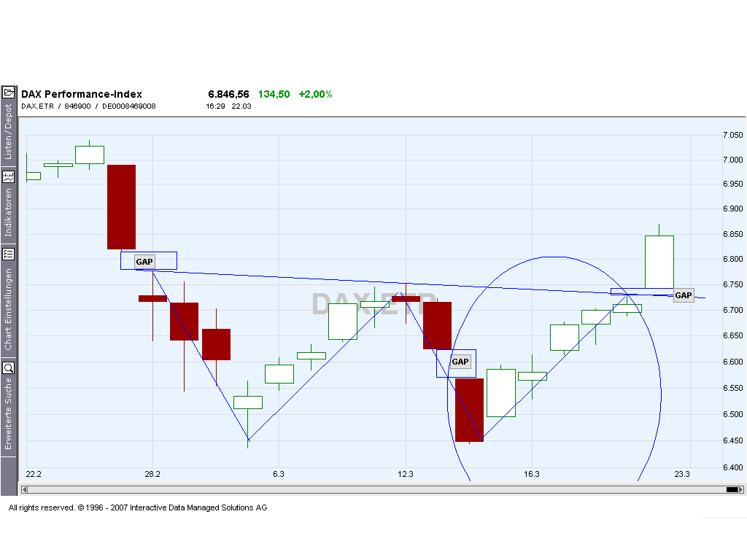Click the GAP label at the right edge
The image size is (747, 560).
683,295
